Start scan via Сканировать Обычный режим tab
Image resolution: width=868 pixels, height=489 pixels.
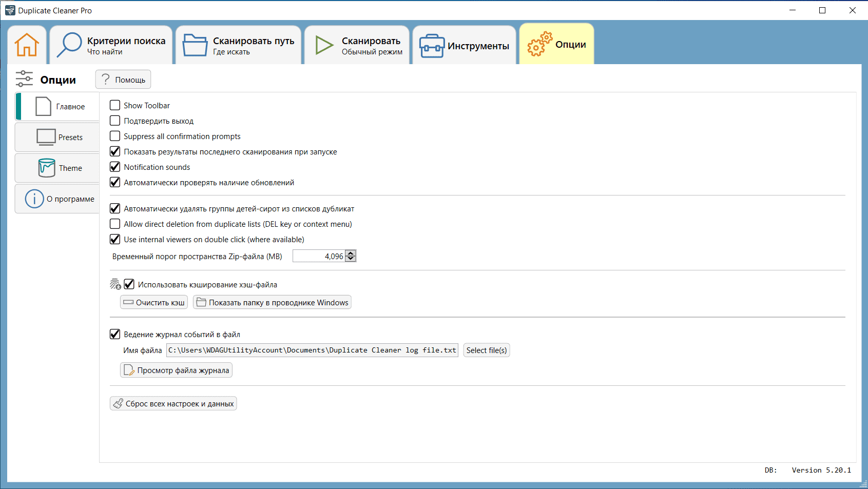click(x=357, y=45)
